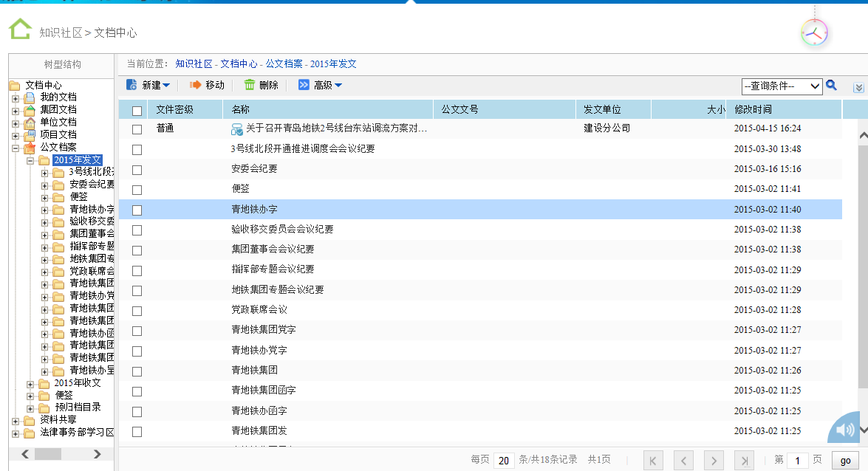Check the box for 安委会纪要 row
Viewport: 868px width, 471px height.
(137, 170)
